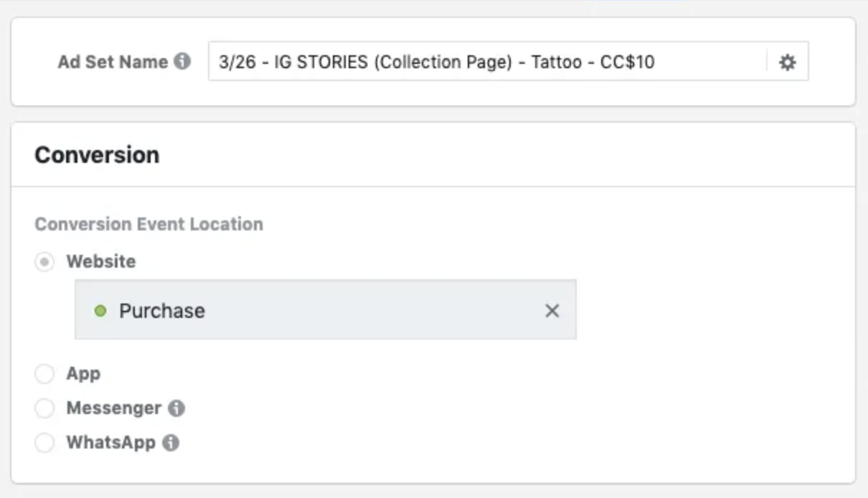Screen dimensions: 868x498
Task: Click the Ad Set Name info icon
Action: (183, 62)
